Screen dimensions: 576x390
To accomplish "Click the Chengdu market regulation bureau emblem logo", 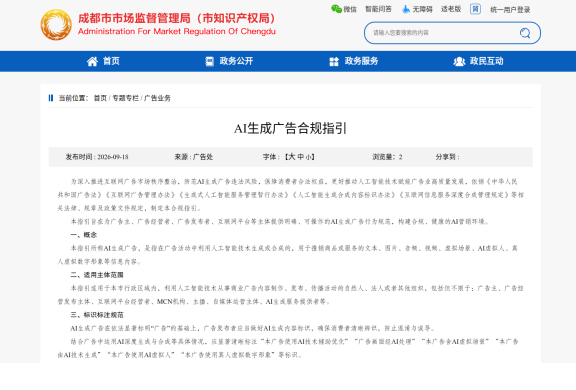I will coord(56,25).
